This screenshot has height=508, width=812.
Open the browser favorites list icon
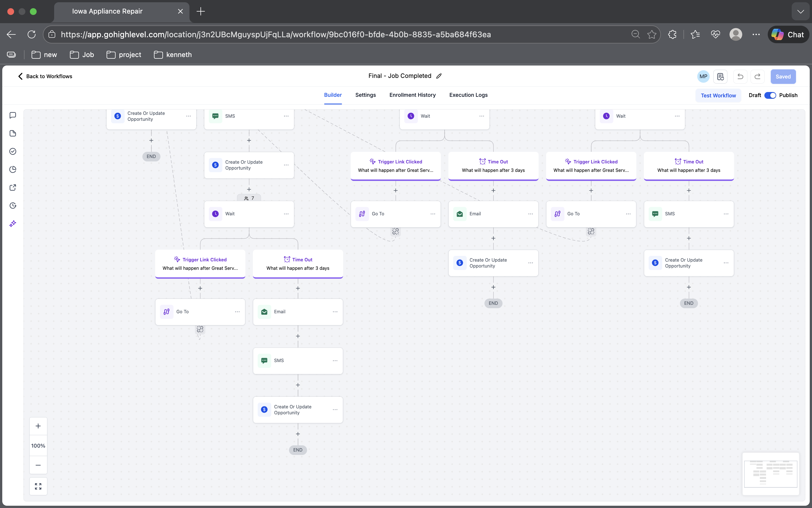[695, 34]
